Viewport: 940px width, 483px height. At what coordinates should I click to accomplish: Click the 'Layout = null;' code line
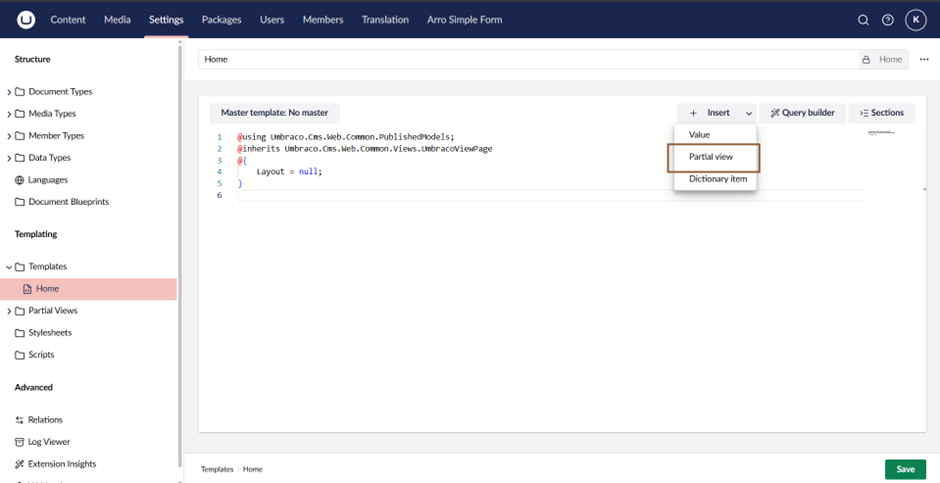290,171
